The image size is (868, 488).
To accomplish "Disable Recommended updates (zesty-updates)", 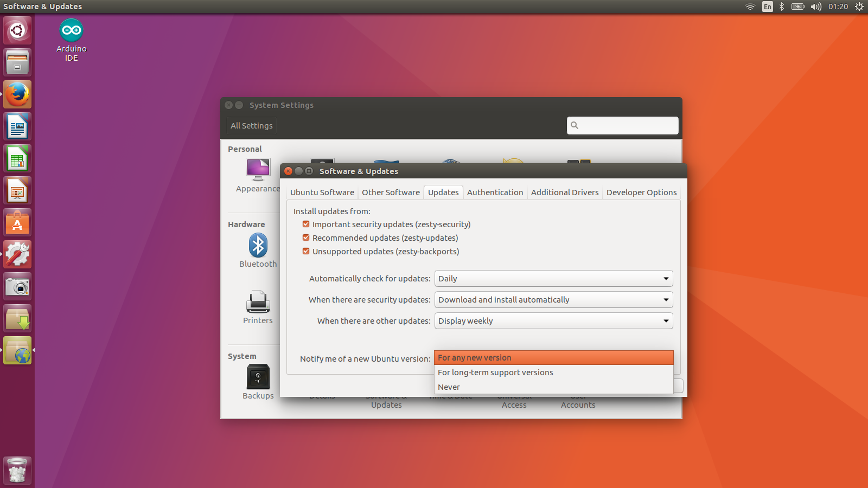I will point(305,237).
